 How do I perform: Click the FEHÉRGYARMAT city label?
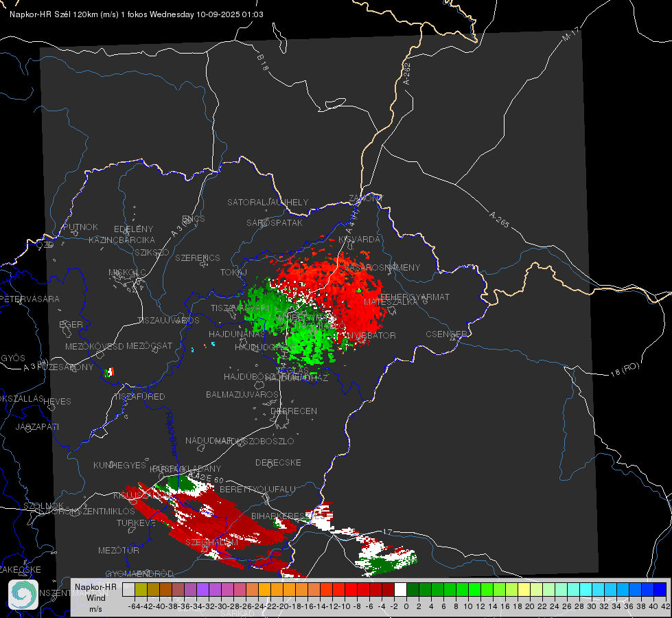[x=415, y=297]
